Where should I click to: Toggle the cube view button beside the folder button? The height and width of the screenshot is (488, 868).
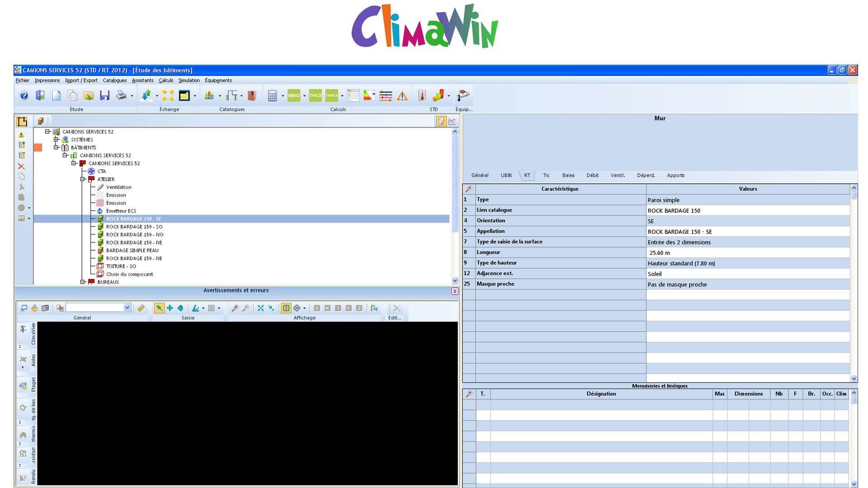coord(41,121)
